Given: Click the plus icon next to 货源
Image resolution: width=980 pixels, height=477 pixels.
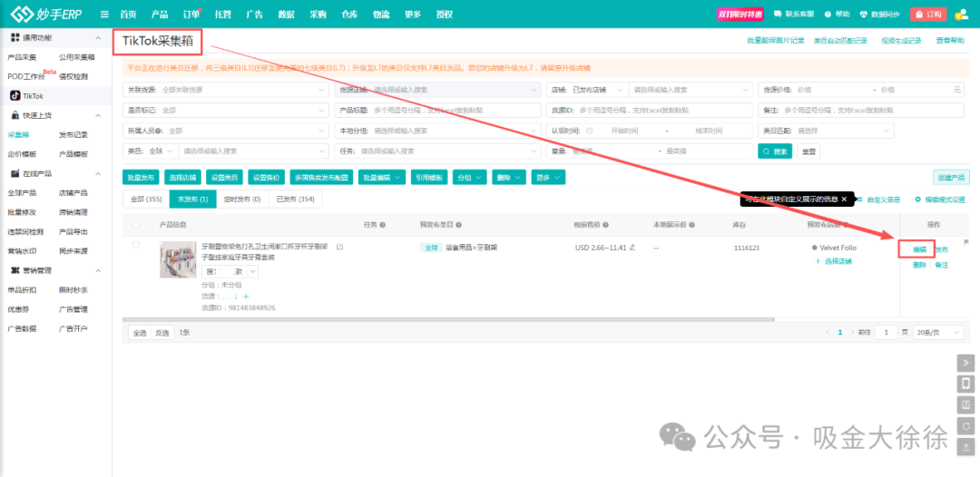Looking at the screenshot, I should [246, 297].
